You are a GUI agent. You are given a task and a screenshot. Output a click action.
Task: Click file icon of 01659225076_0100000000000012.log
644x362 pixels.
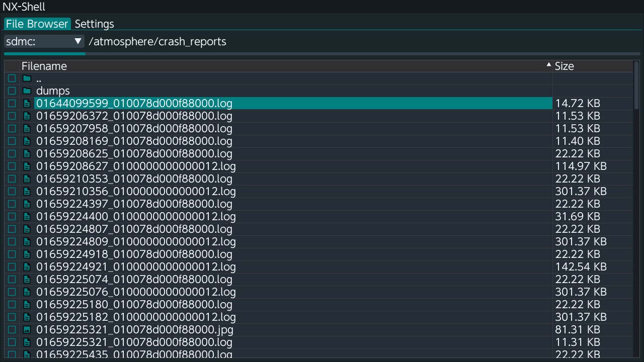pos(27,292)
